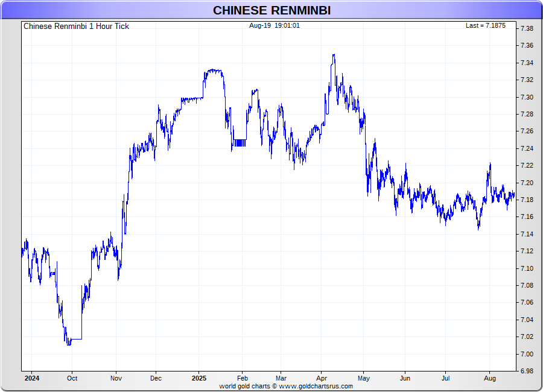
Task: Click the Apr x-axis label
Action: [322, 378]
